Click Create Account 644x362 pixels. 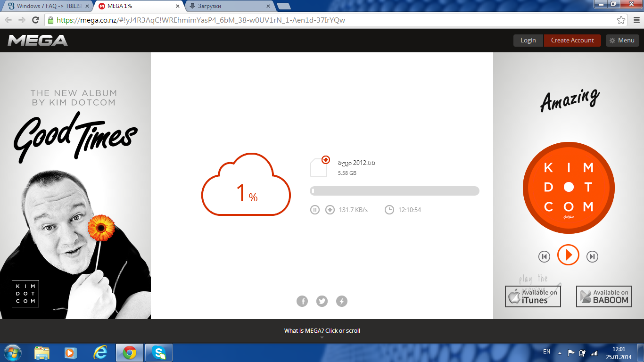pyautogui.click(x=572, y=41)
